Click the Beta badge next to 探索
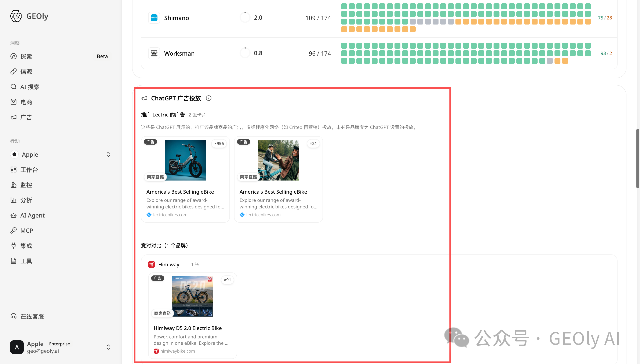Screen dimensions: 640x364 tap(102, 56)
